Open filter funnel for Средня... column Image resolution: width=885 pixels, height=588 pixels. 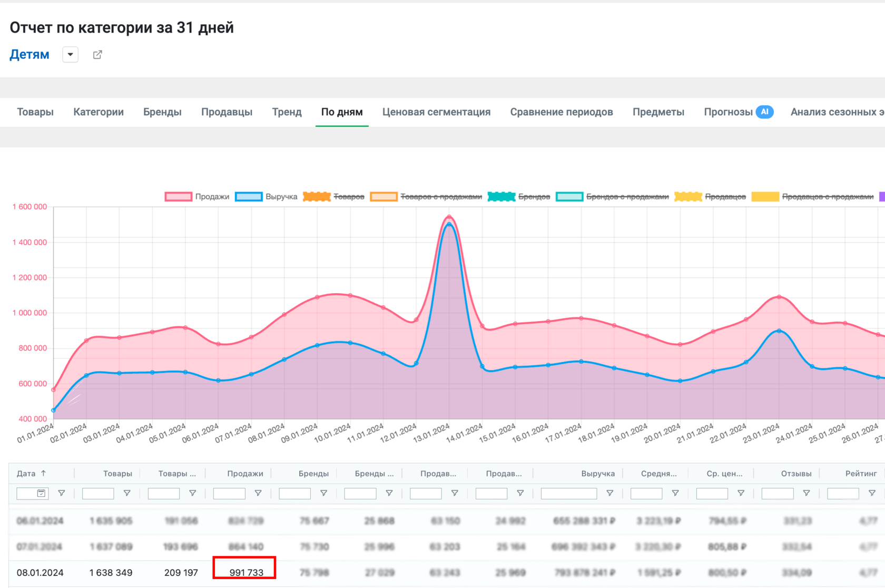click(675, 493)
